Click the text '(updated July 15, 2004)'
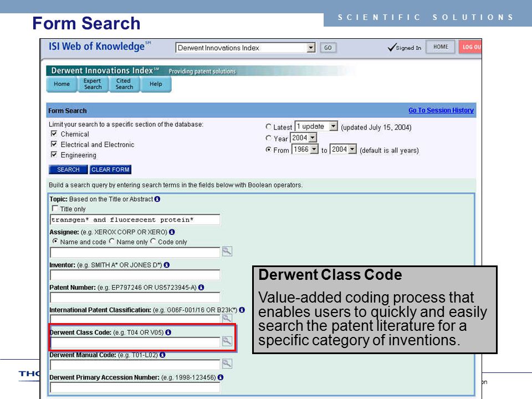This screenshot has height=399, width=532. 376,127
